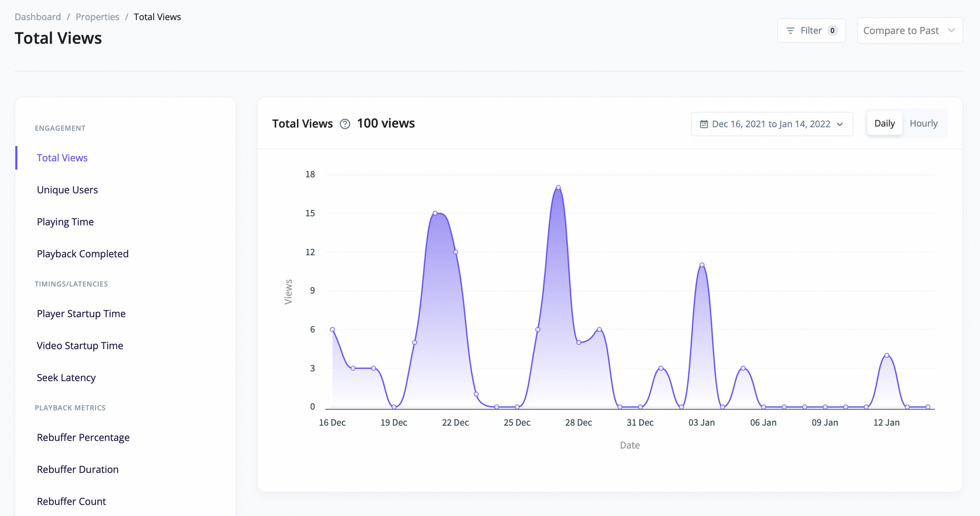980x516 pixels.
Task: Click Total Views breadcrumb text
Action: [x=157, y=17]
